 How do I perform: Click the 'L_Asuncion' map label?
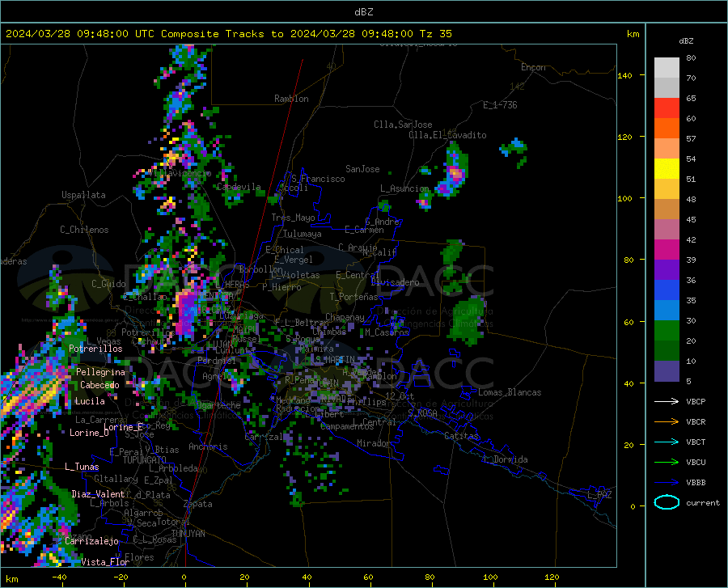point(404,189)
